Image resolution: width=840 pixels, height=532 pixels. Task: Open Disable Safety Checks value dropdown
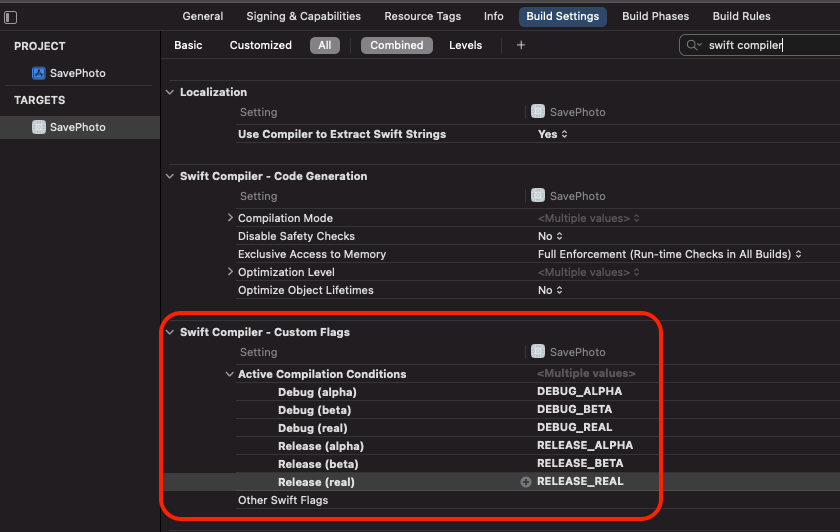coord(550,236)
